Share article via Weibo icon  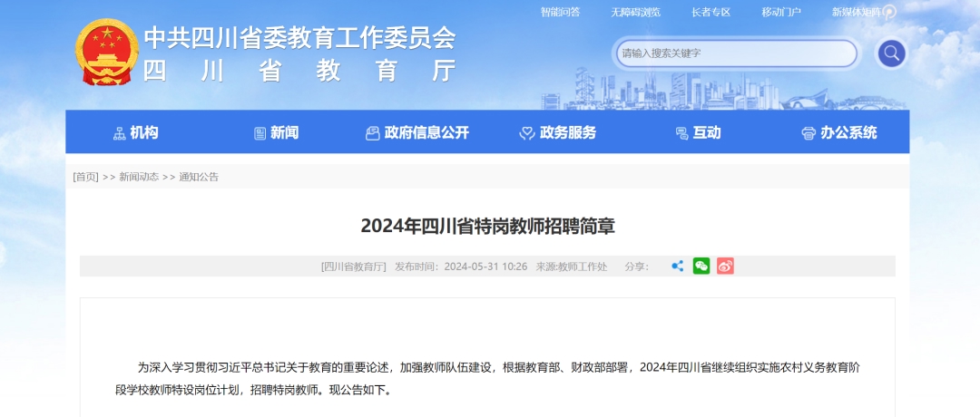[x=725, y=267]
